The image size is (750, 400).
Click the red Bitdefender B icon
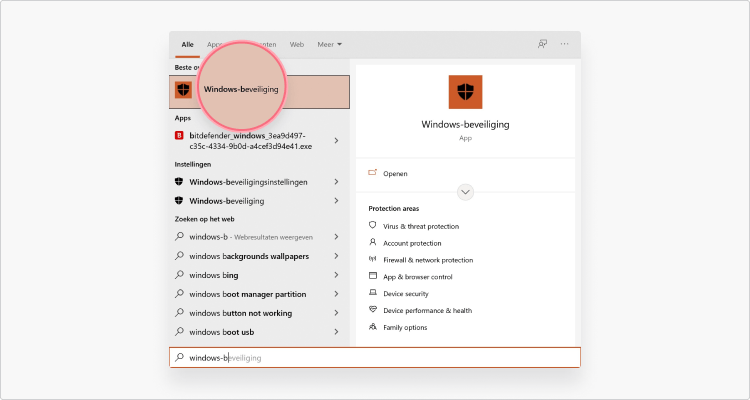179,135
